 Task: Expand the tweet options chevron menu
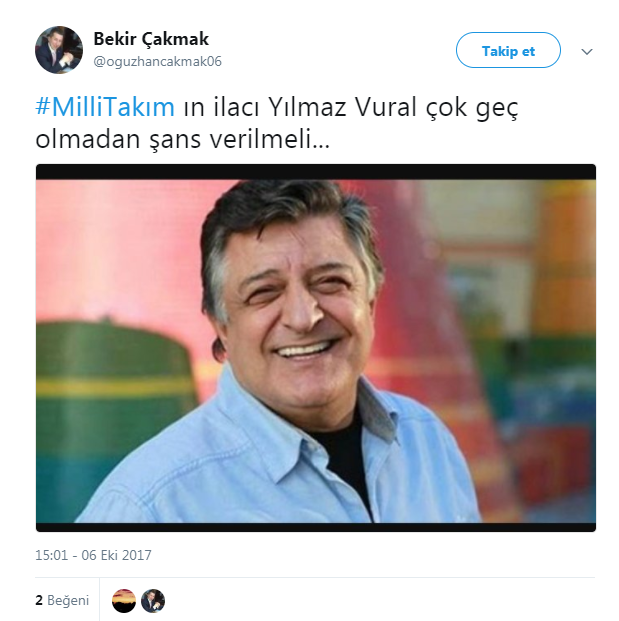click(x=587, y=51)
